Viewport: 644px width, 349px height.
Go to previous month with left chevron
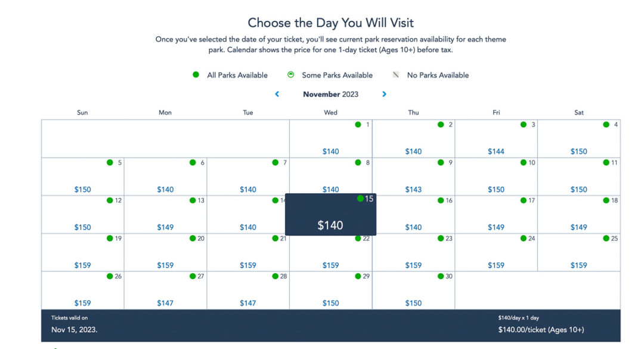pos(277,94)
